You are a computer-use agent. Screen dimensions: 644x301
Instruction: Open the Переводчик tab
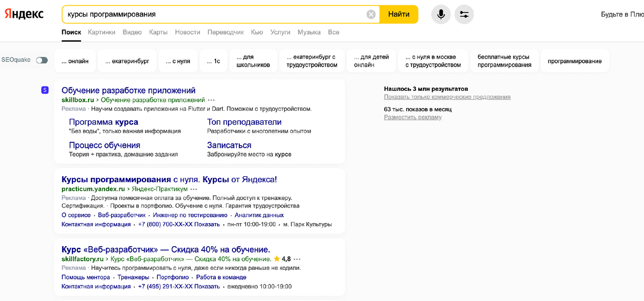click(225, 32)
